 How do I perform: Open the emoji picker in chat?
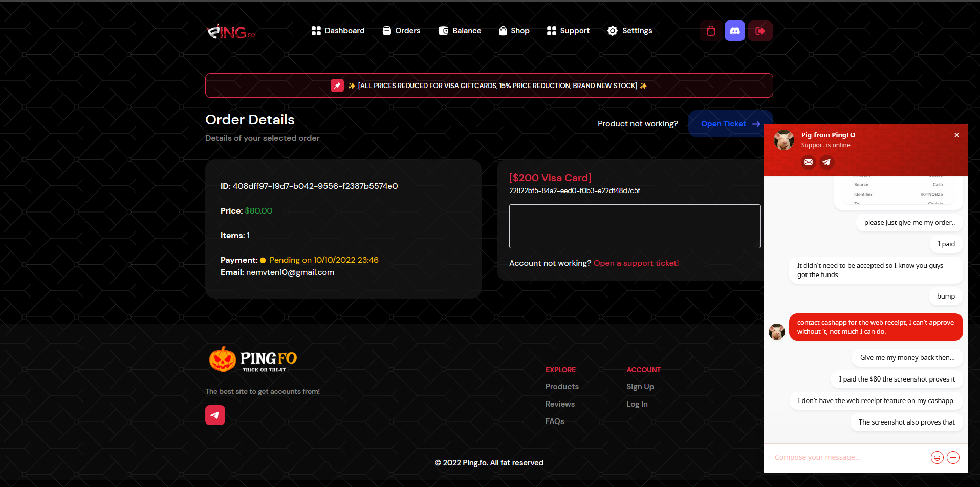(937, 458)
